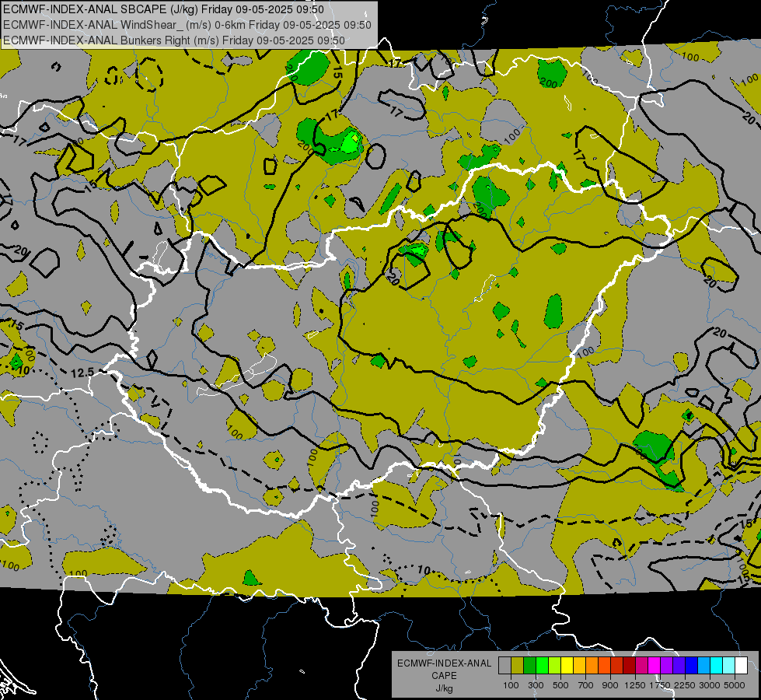The height and width of the screenshot is (700, 761).
Task: Select the bright green legend swatch
Action: 542,666
